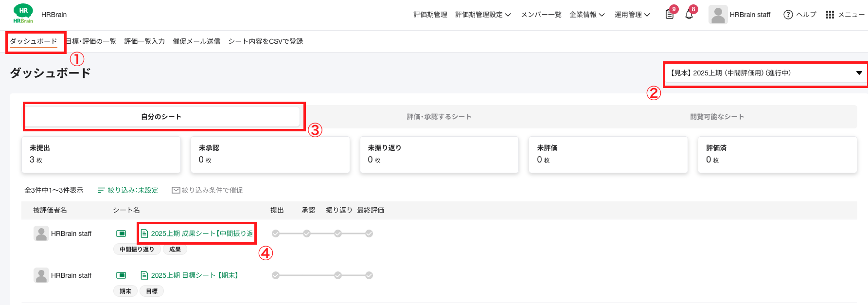Click the filter icon next to 絞り込み:未設定

[101, 190]
